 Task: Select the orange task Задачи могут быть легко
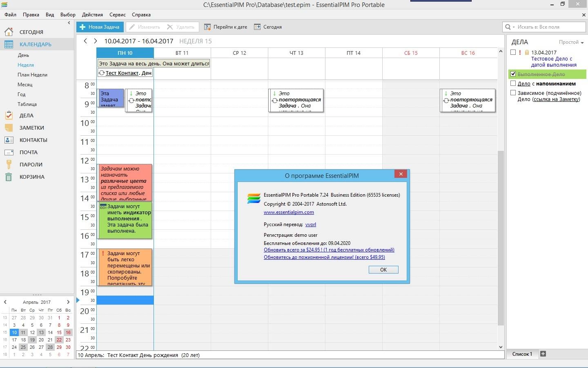click(125, 267)
